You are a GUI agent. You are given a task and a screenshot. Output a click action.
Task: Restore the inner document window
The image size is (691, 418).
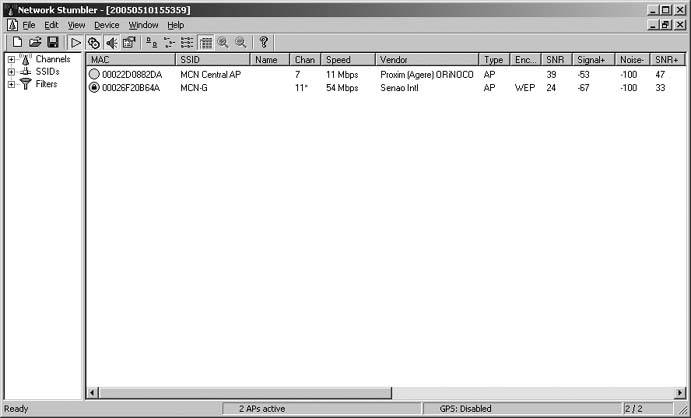[665, 25]
